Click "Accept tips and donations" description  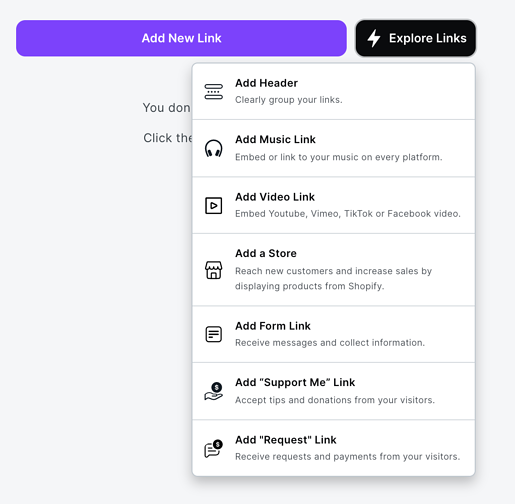[335, 400]
